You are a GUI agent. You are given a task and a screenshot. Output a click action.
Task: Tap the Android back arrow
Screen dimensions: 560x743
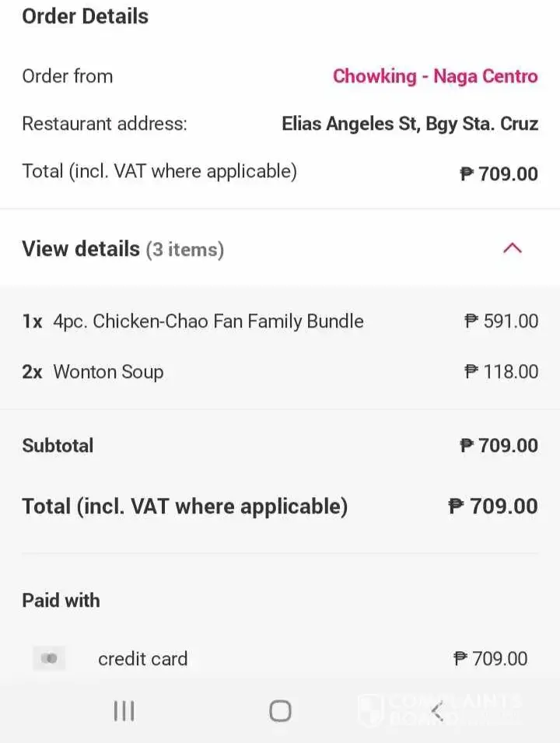tap(437, 710)
